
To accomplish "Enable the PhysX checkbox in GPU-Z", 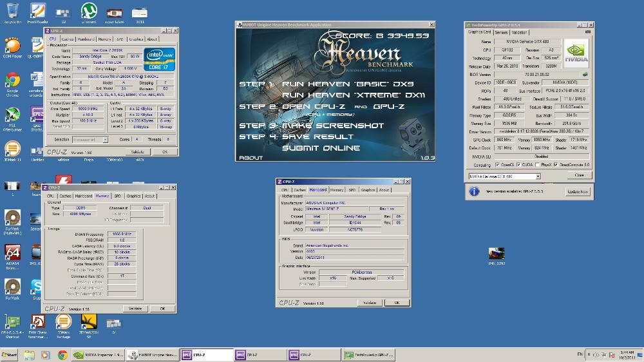I will point(538,165).
